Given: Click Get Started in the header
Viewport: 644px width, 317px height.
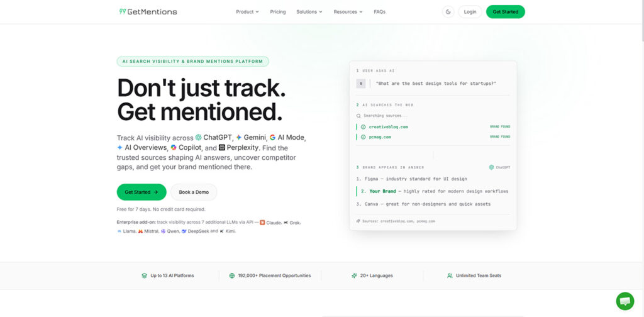Looking at the screenshot, I should [505, 12].
